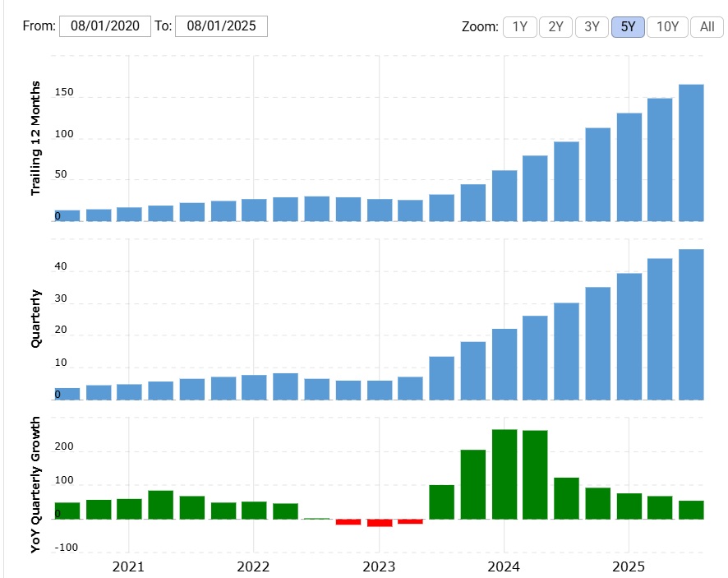
Task: Click the largest red negative growth bar
Action: point(380,522)
